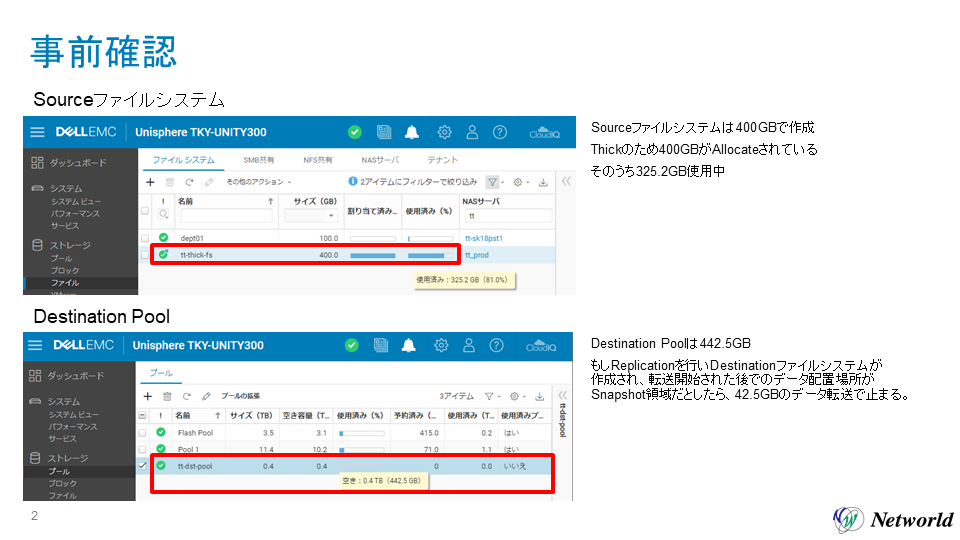Create a new pool with plus icon
Viewport: 960px width, 540px height.
pyautogui.click(x=148, y=396)
